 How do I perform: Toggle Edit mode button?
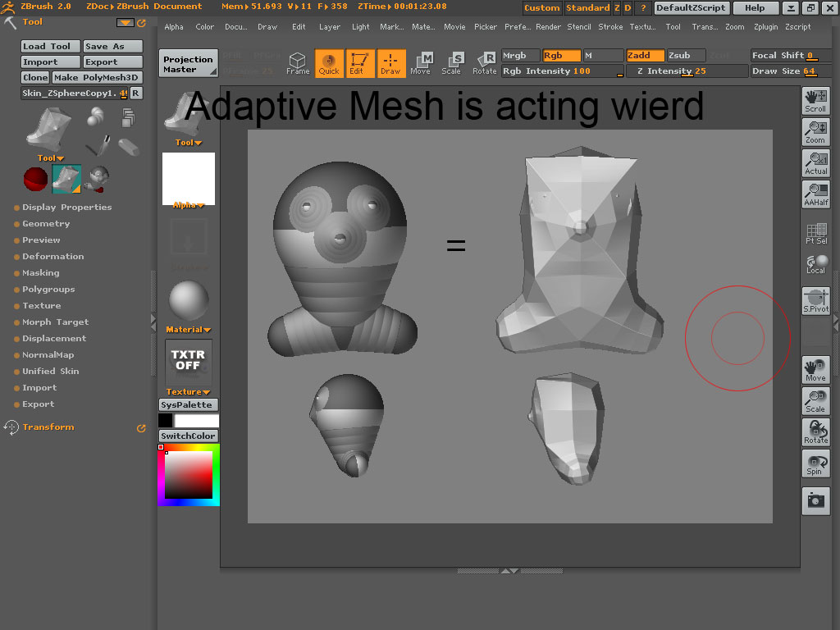(x=359, y=63)
